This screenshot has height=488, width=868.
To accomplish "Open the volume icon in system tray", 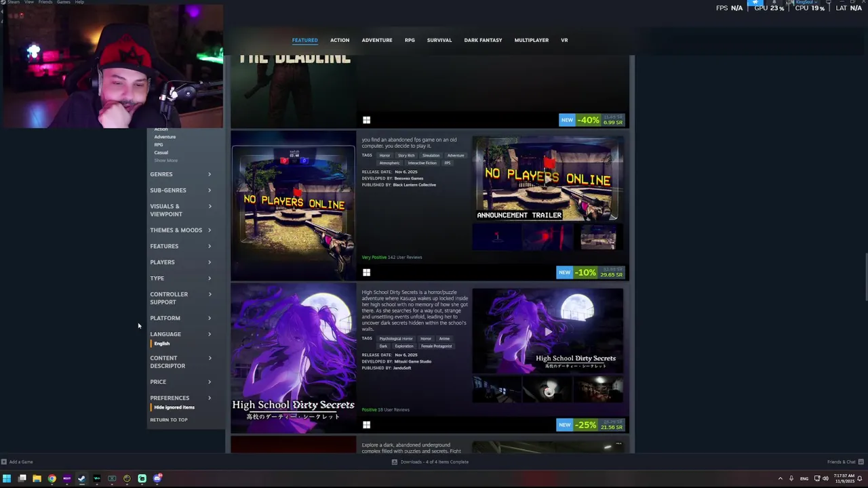I will pyautogui.click(x=825, y=479).
